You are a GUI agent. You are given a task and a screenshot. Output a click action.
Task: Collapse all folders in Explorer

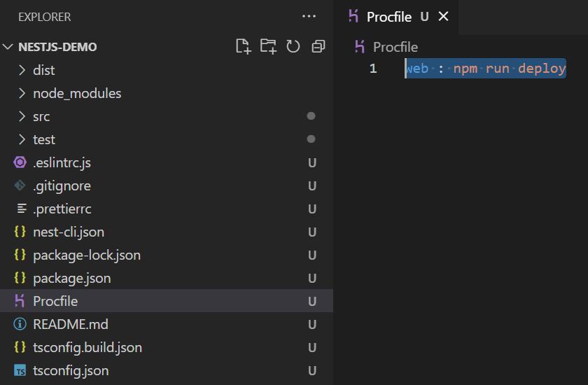(318, 46)
